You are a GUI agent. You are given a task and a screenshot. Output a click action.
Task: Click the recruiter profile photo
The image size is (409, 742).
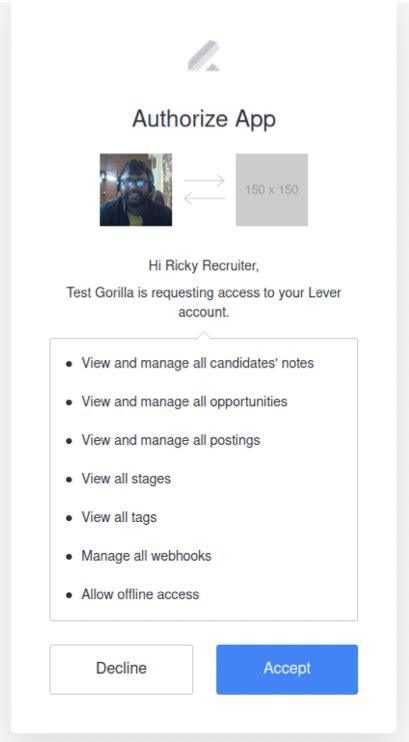136,189
